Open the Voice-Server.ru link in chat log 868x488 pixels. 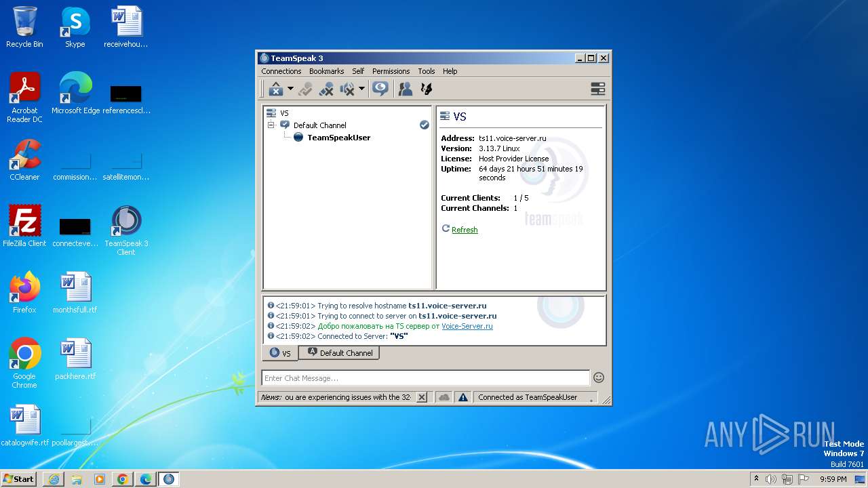pyautogui.click(x=467, y=326)
